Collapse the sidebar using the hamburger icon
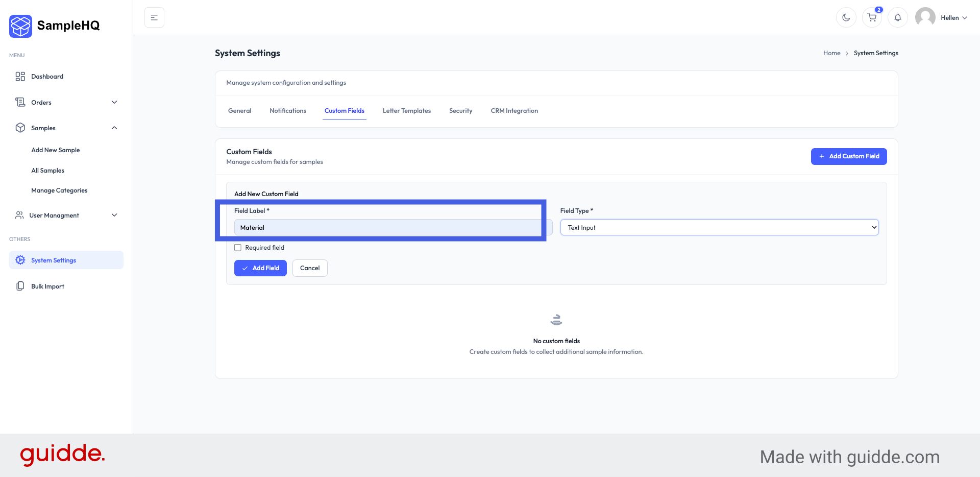980x477 pixels. click(154, 17)
